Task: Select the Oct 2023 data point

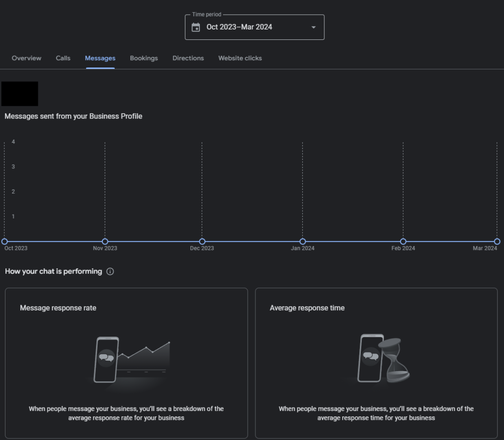Action: point(4,241)
